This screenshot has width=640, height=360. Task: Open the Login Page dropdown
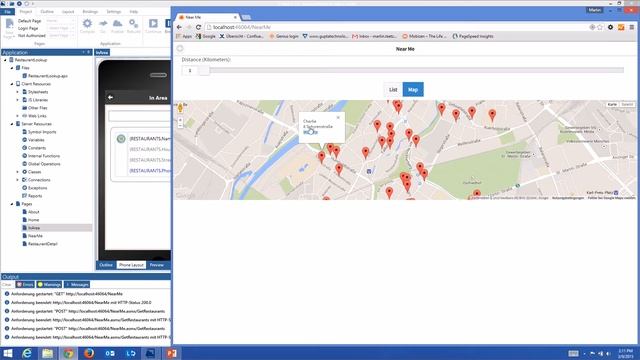pos(61,28)
